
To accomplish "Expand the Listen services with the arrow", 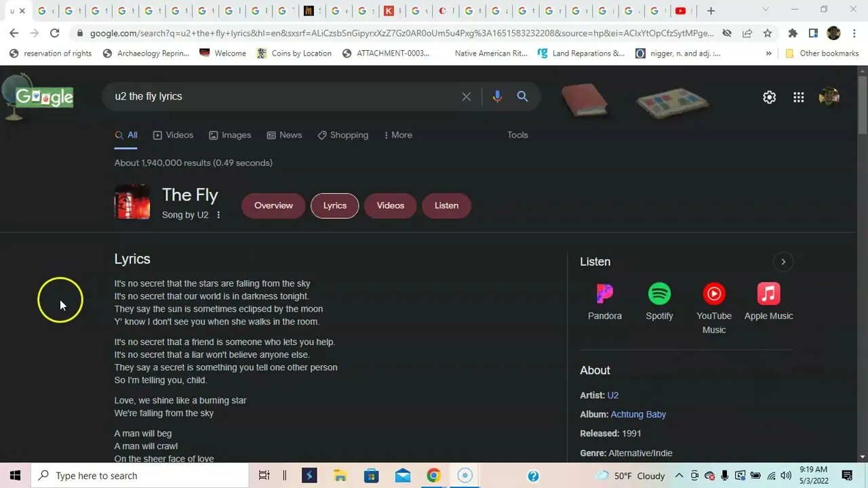I will (x=783, y=262).
